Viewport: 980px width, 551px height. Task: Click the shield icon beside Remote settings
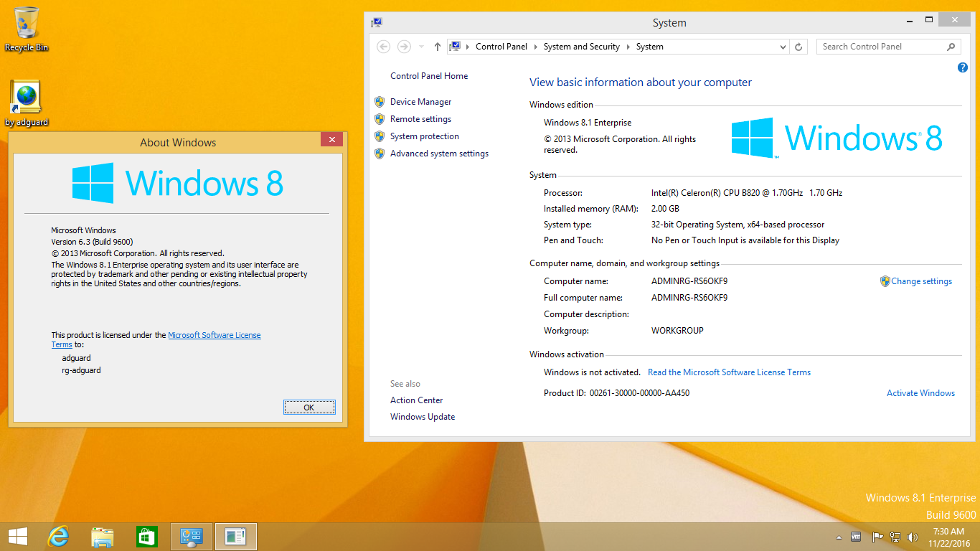380,119
